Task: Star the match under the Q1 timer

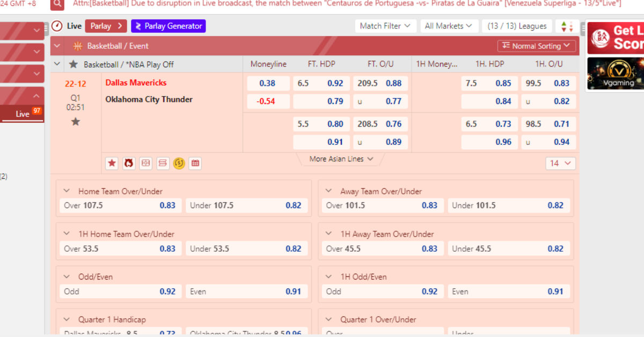Action: [x=76, y=122]
